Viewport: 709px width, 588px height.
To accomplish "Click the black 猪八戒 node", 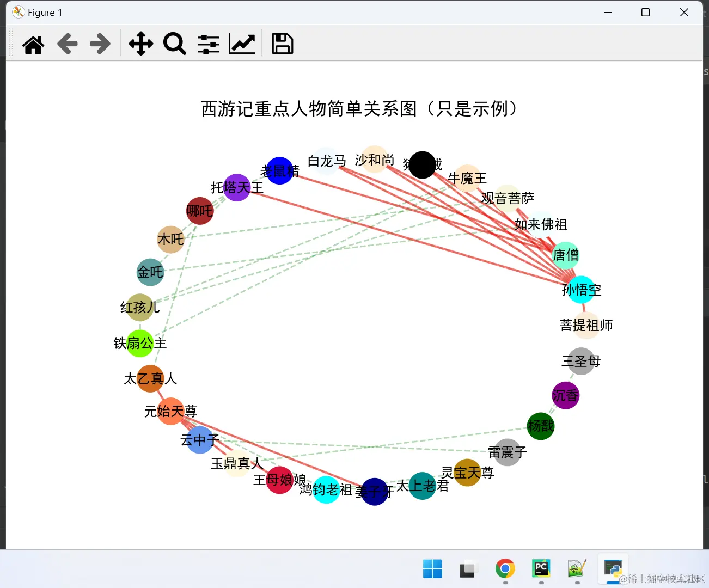I will pyautogui.click(x=422, y=165).
